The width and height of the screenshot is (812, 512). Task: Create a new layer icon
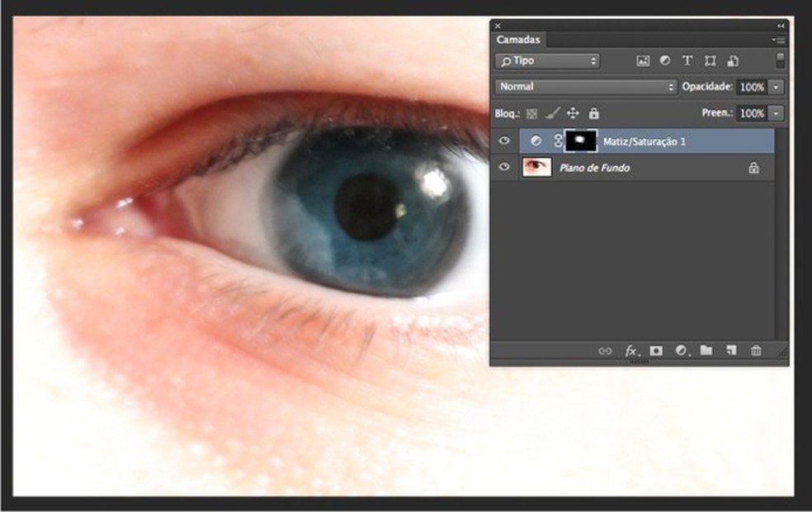tap(731, 350)
